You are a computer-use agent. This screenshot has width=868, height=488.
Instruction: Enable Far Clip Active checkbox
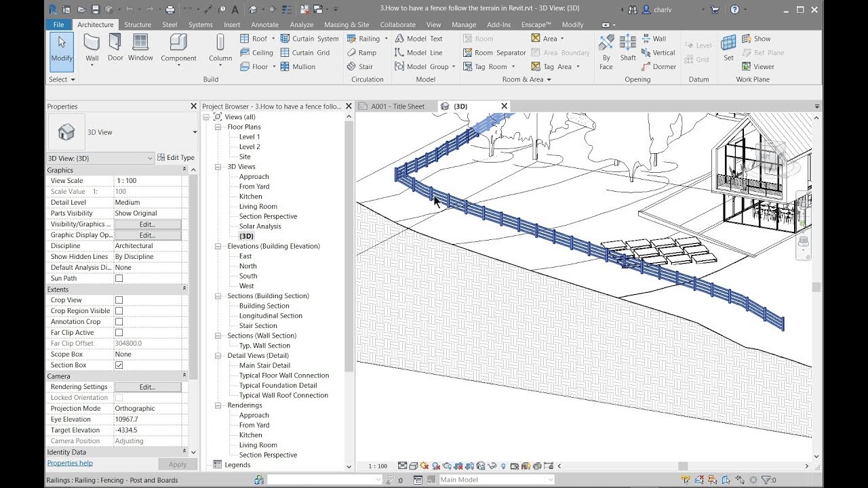click(119, 333)
